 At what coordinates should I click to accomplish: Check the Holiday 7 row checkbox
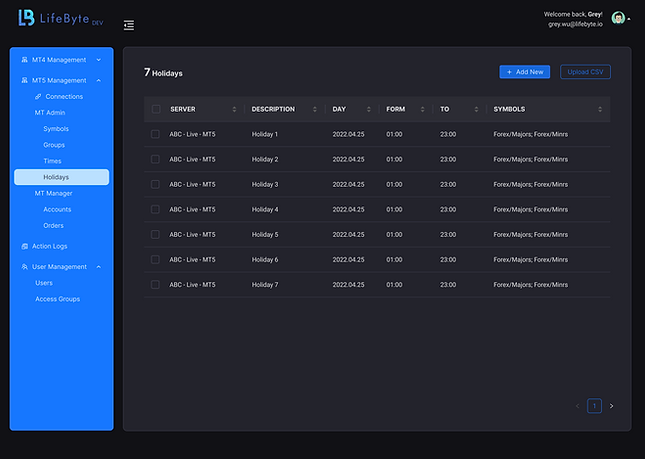tap(155, 285)
